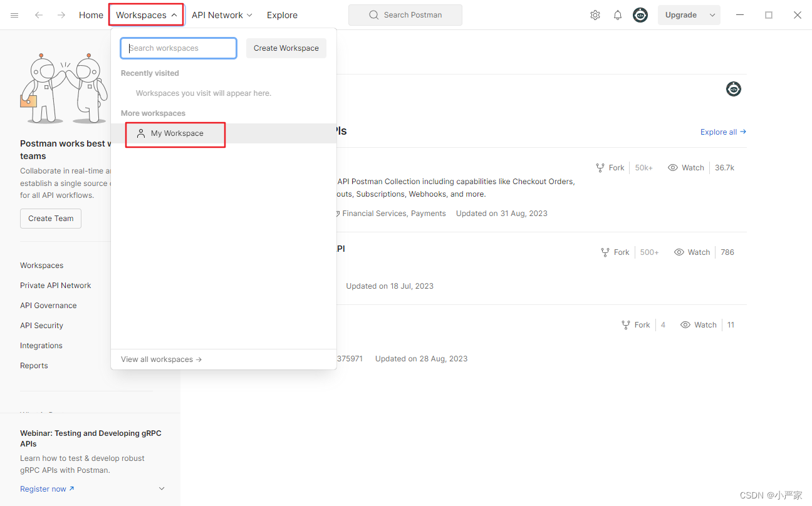
Task: Go back with the left arrow
Action: [x=39, y=15]
